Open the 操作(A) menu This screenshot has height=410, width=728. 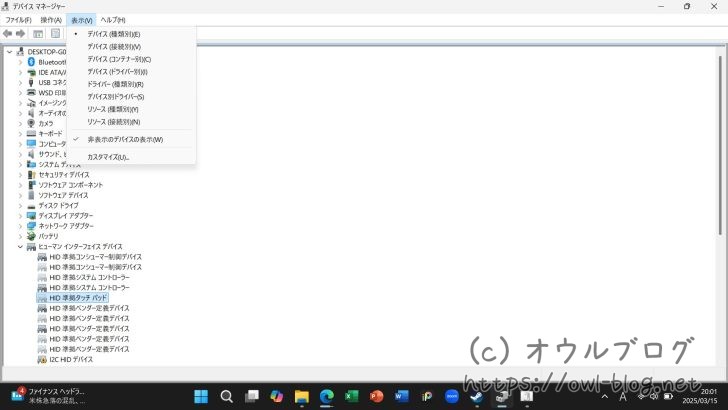(x=51, y=20)
